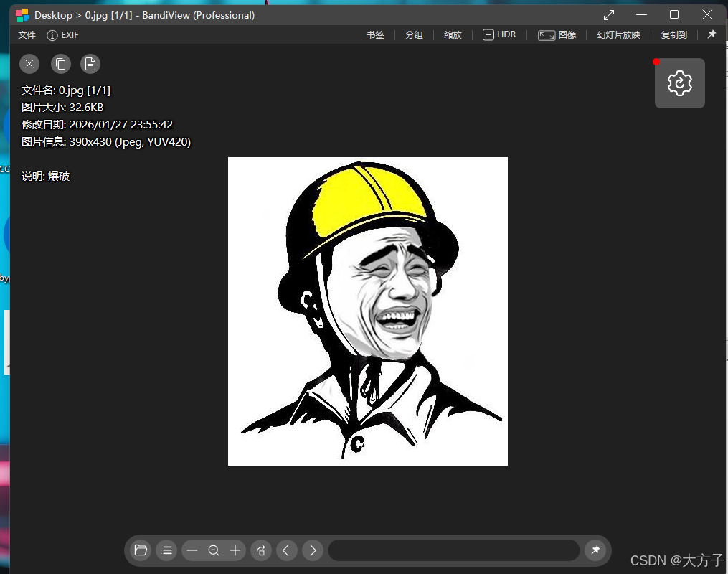The image size is (728, 574).
Task: Click 复制到 copy to button
Action: 673,35
